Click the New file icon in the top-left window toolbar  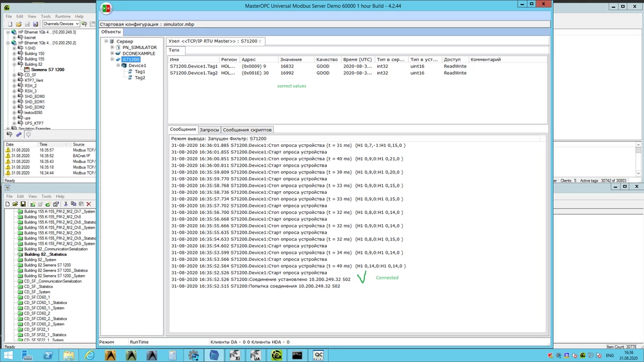tap(10, 24)
